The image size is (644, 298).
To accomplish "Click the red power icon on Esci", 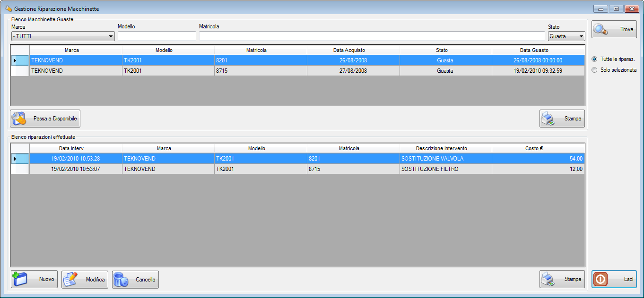I will click(x=600, y=279).
